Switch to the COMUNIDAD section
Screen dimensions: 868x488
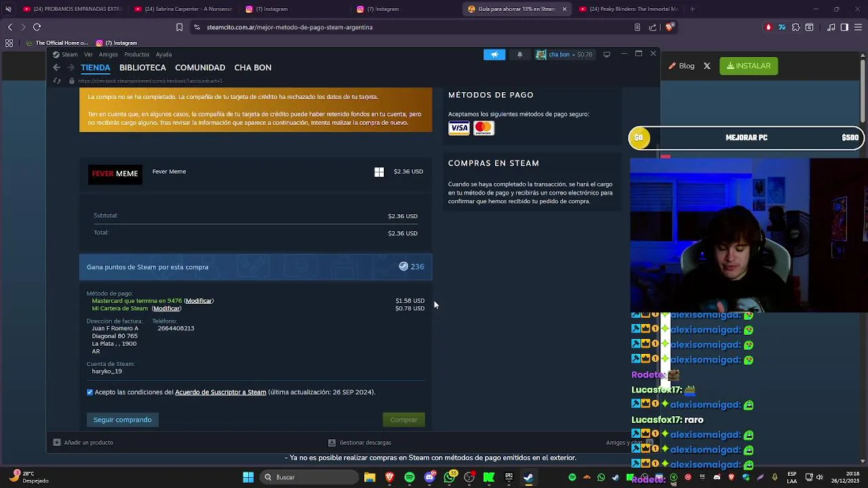(200, 68)
